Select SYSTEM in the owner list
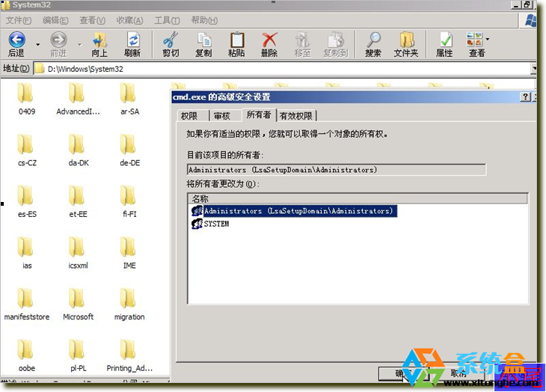Image resolution: width=546 pixels, height=392 pixels. pos(210,224)
